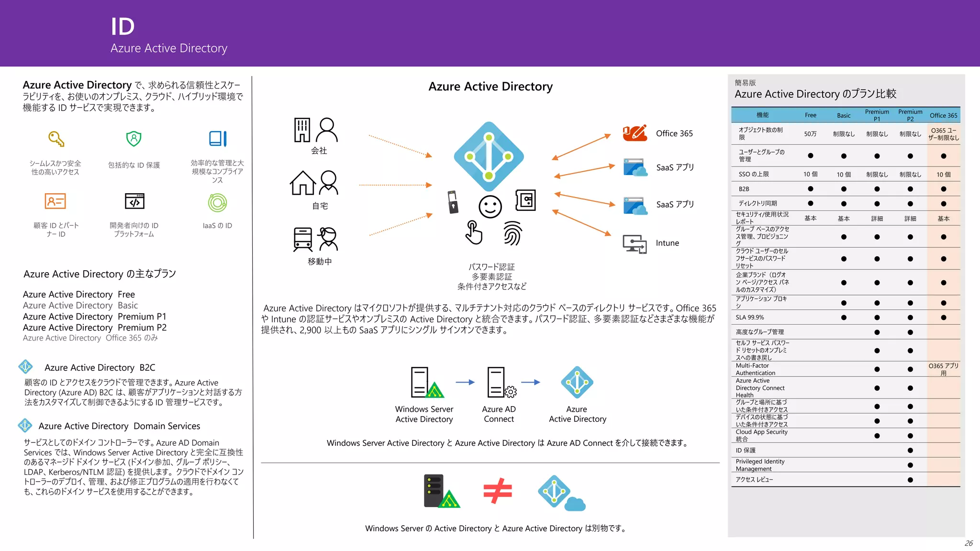
Task: Click the upper SaaS アプリ cloud icon
Action: coord(635,167)
